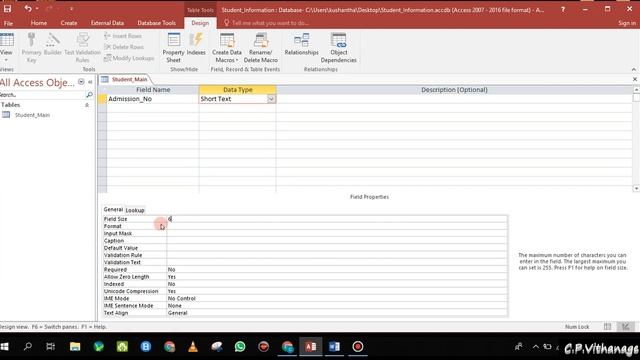Click Rename/Delete Macro button
640x360 pixels.
260,48
